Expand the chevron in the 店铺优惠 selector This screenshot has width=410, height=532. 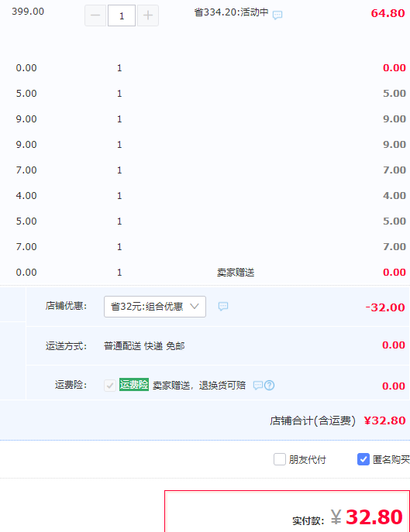(195, 307)
